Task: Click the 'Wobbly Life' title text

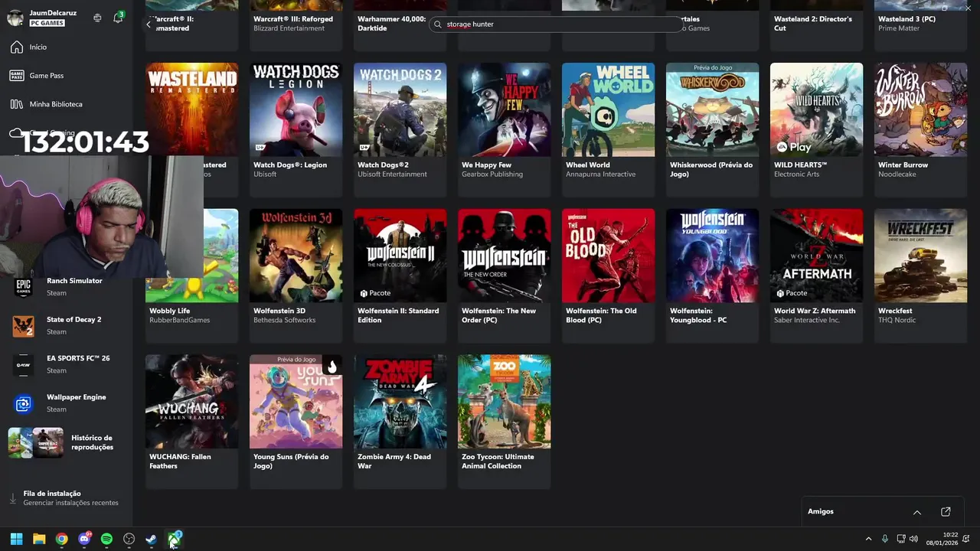Action: pos(170,311)
